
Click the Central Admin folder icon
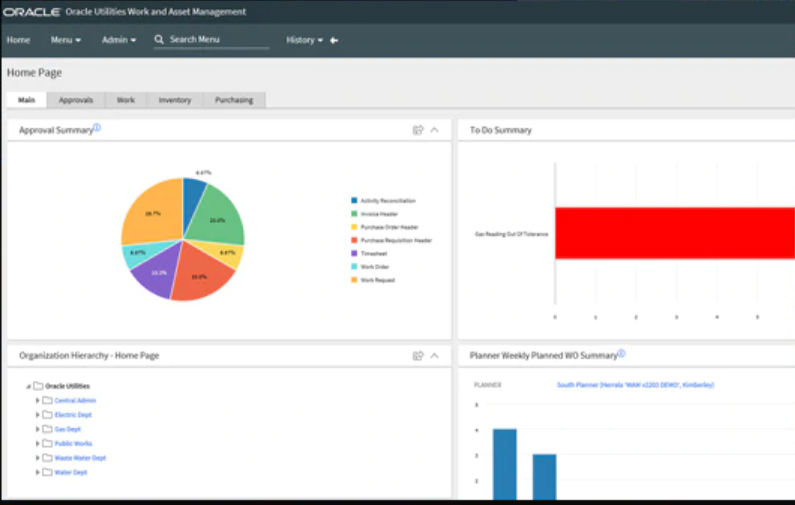pos(47,400)
